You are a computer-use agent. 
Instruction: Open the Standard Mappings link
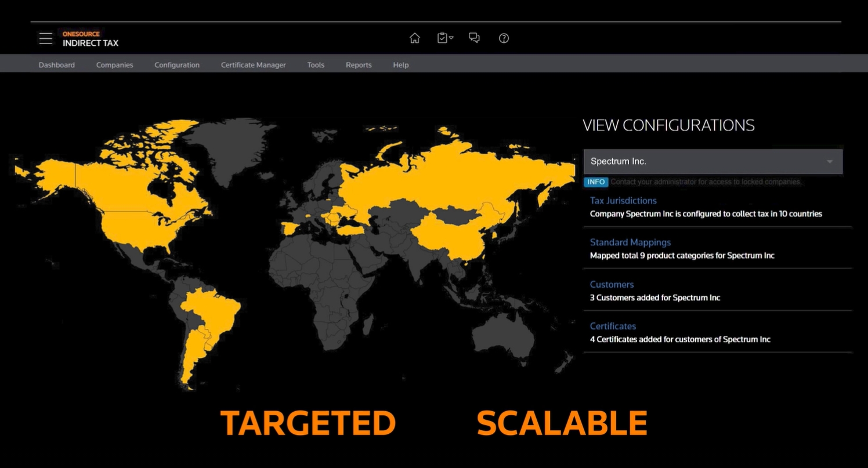(x=630, y=242)
